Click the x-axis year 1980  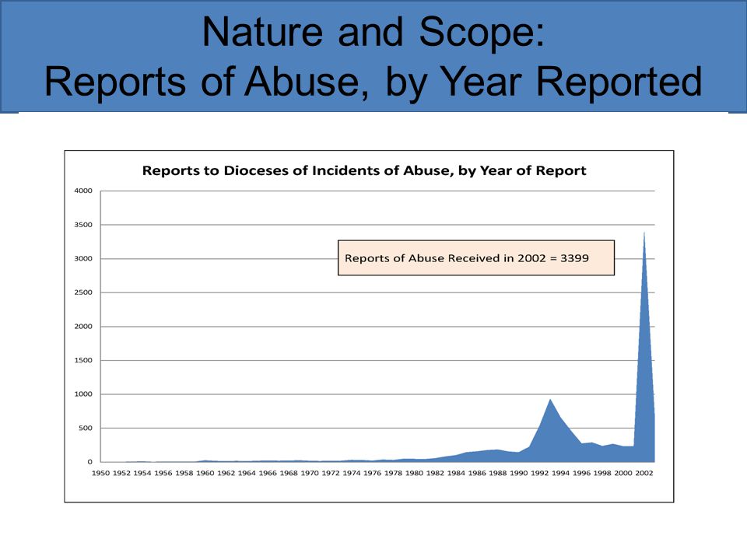(414, 473)
